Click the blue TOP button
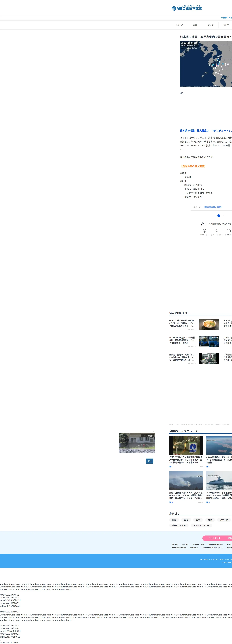The width and height of the screenshot is (232, 644). (149, 461)
